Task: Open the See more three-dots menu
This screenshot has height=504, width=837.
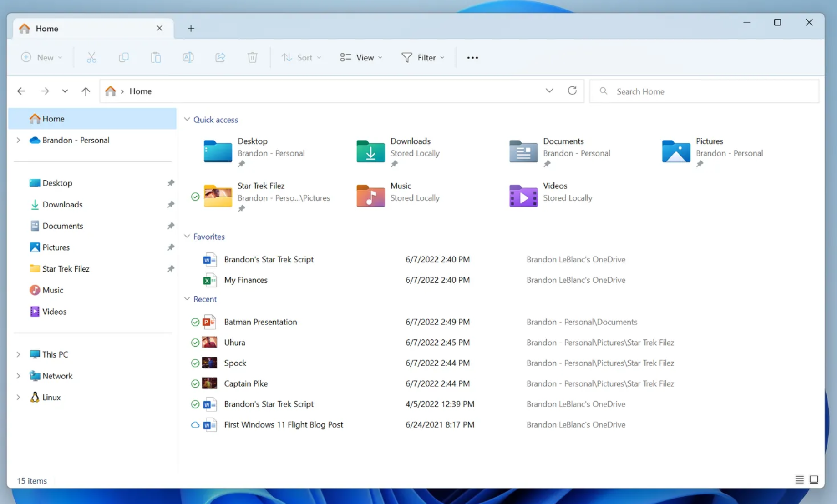Action: pos(472,58)
